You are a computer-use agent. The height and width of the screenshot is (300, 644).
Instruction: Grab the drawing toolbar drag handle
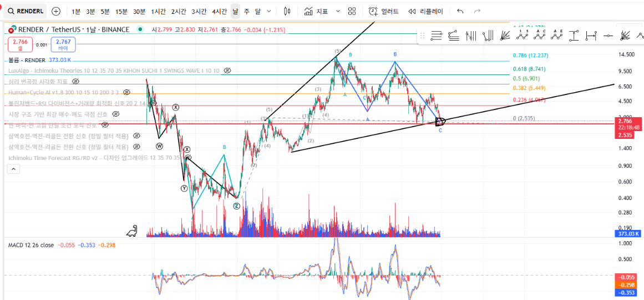click(x=422, y=36)
